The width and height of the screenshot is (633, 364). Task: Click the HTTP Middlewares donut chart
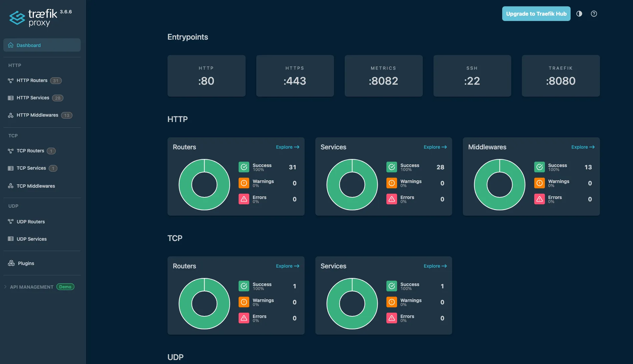pos(499,185)
